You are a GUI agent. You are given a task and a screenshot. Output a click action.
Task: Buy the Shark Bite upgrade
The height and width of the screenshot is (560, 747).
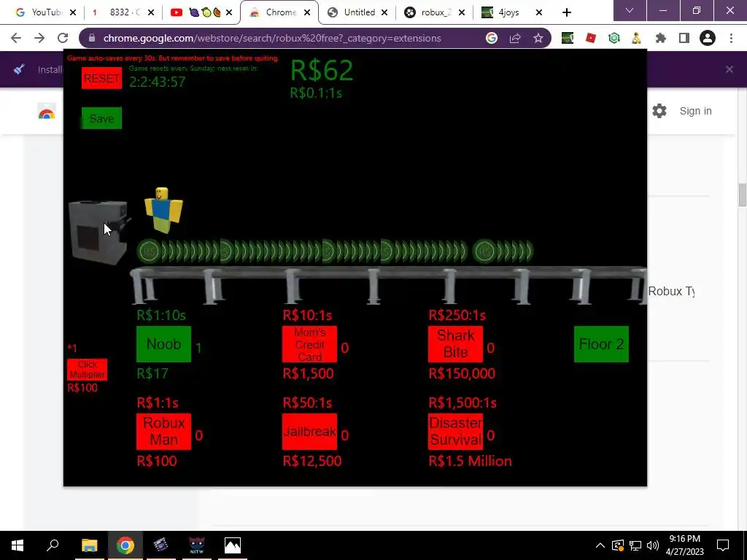coord(455,344)
